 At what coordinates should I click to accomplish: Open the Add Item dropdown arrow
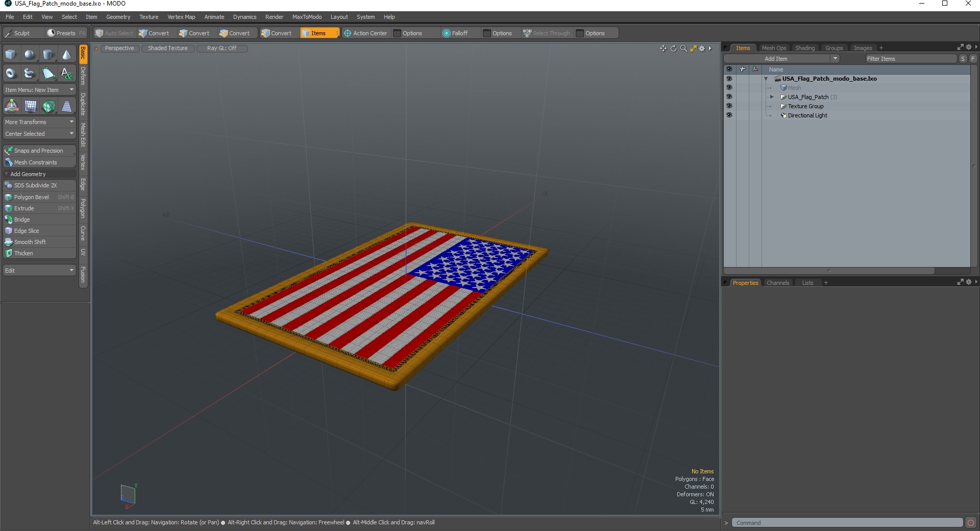pos(835,59)
